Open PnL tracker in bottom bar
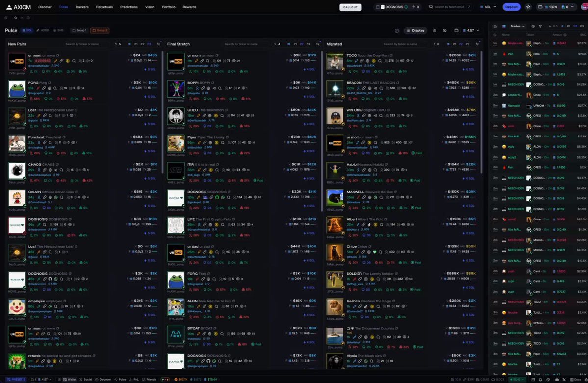 (x=134, y=379)
